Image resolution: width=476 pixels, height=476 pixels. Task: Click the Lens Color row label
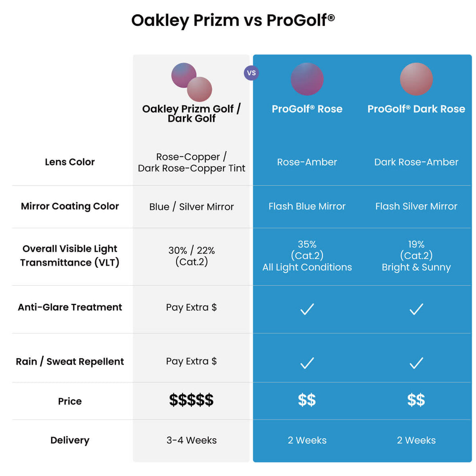click(70, 162)
